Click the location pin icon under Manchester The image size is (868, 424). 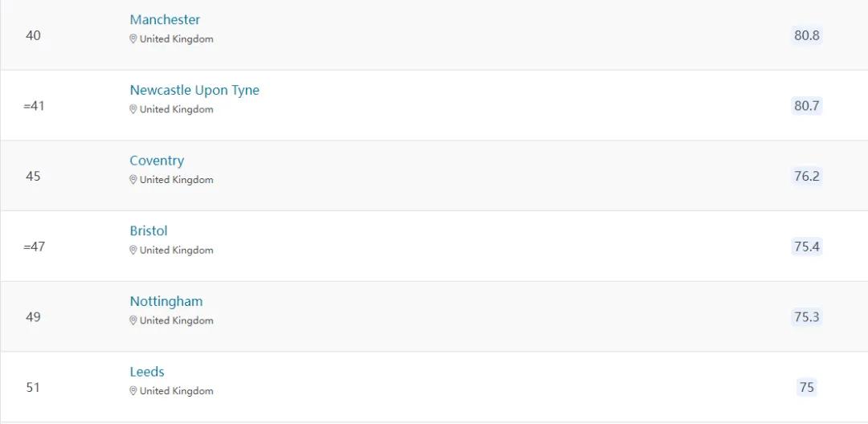[133, 39]
